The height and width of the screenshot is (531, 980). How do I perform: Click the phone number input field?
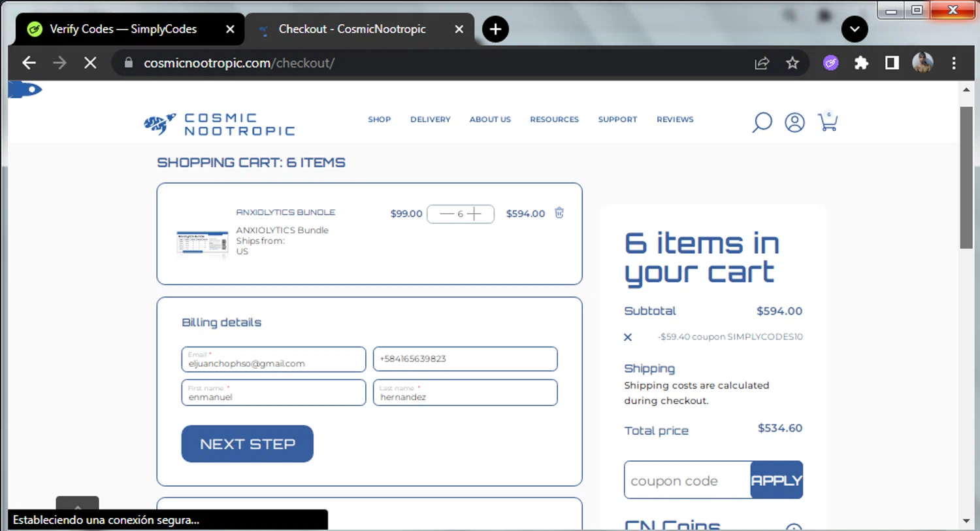click(465, 359)
